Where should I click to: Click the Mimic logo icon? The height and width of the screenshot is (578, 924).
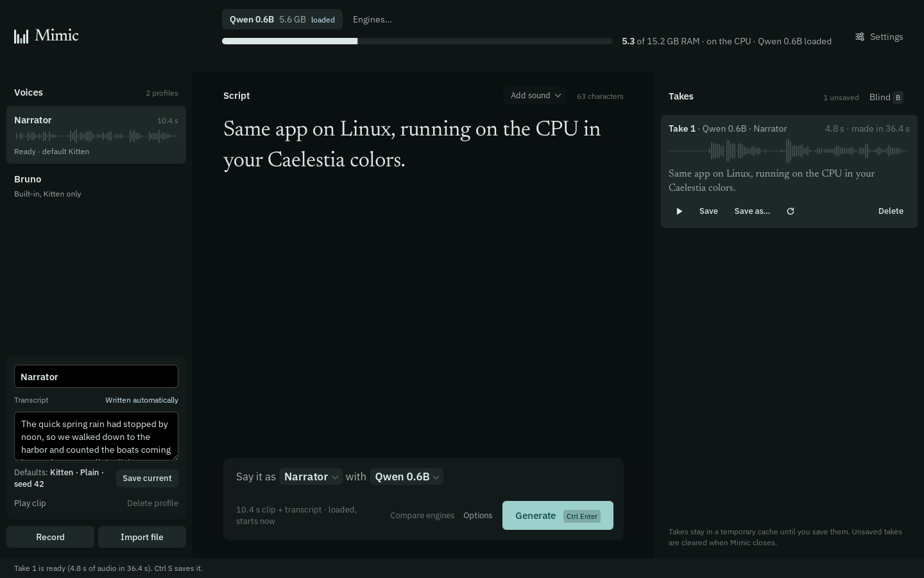click(x=21, y=36)
